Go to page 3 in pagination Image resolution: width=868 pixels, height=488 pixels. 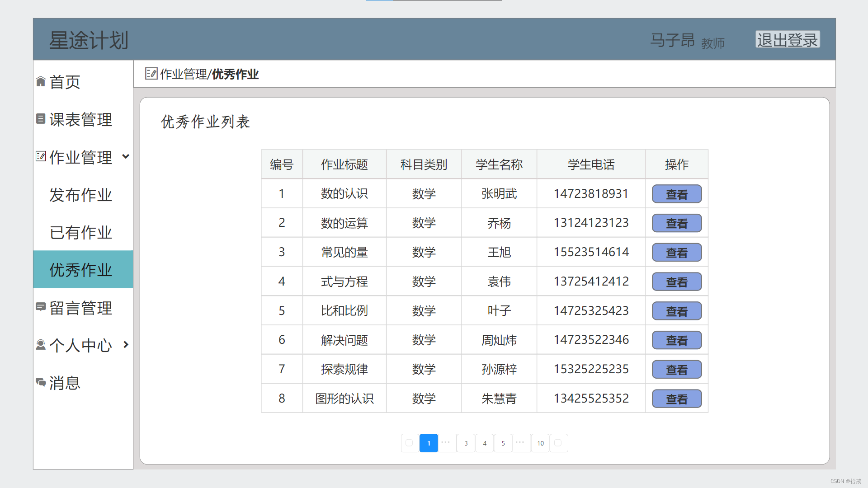[466, 443]
